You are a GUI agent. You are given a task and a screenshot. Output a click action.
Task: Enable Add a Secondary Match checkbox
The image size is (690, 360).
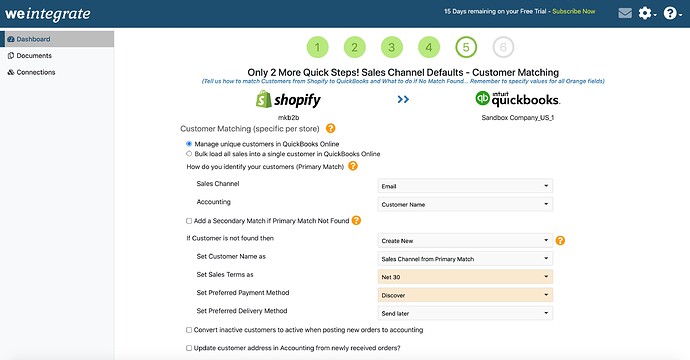point(189,221)
